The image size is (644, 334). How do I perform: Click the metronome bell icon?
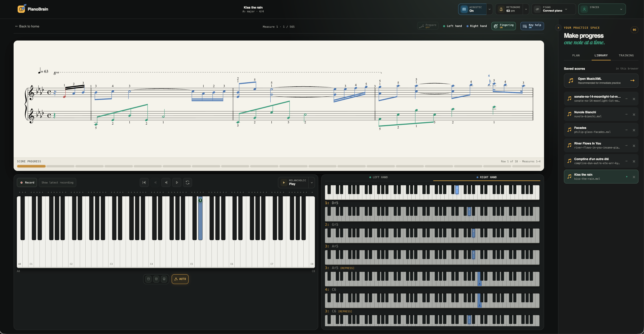click(501, 9)
